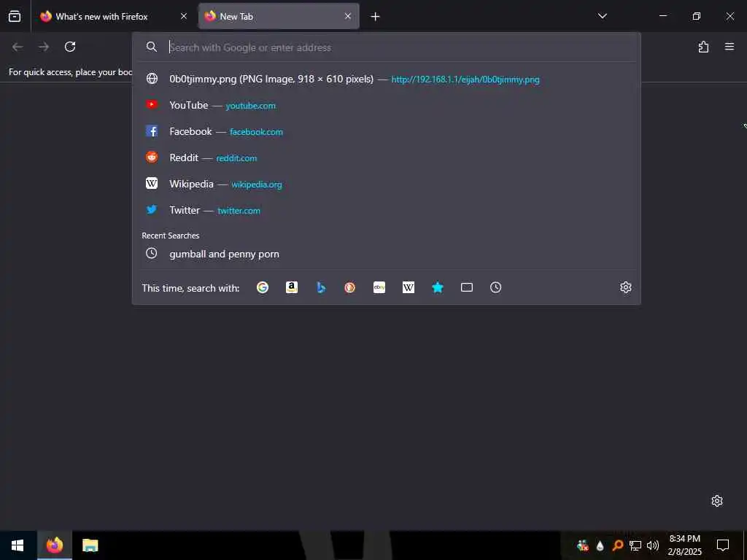Search in Bookmarks using star icon
Viewport: 747px width, 560px height.
438,287
